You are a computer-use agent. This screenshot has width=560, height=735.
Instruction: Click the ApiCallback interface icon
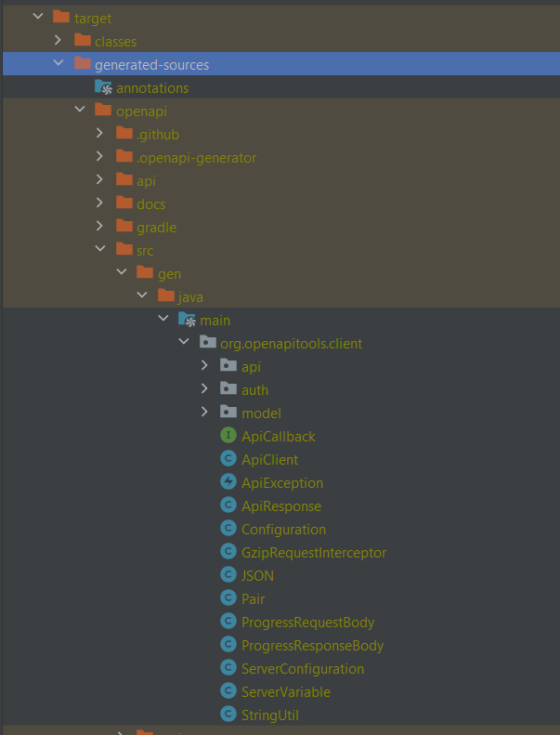click(228, 436)
